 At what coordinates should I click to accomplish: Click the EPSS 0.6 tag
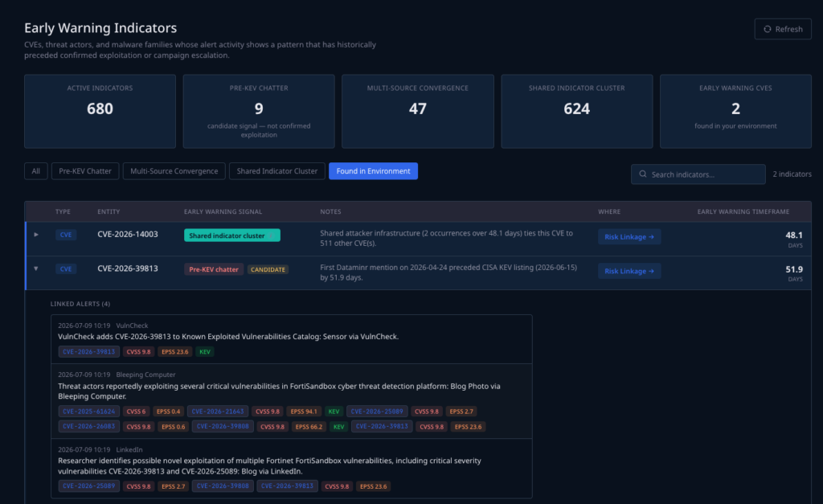[174, 427]
